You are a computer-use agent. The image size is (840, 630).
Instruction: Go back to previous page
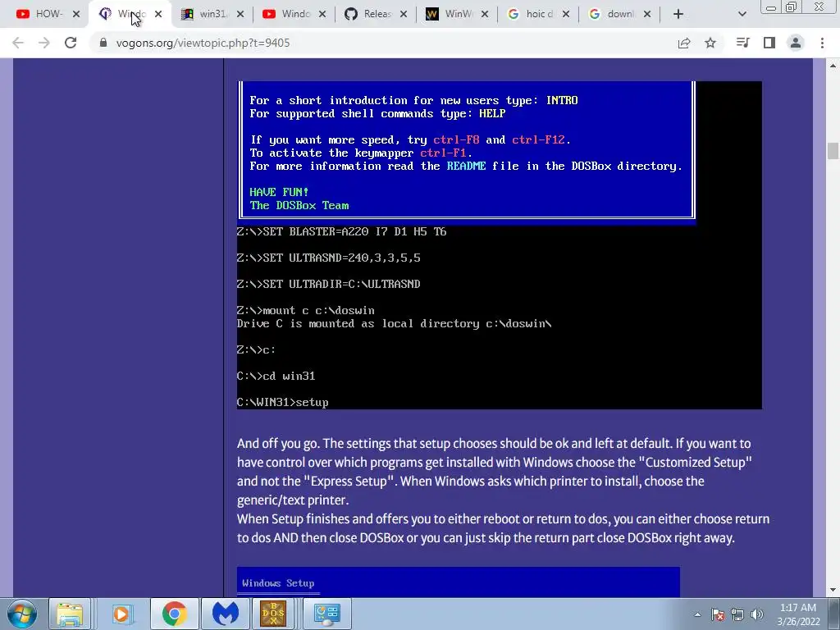18,43
